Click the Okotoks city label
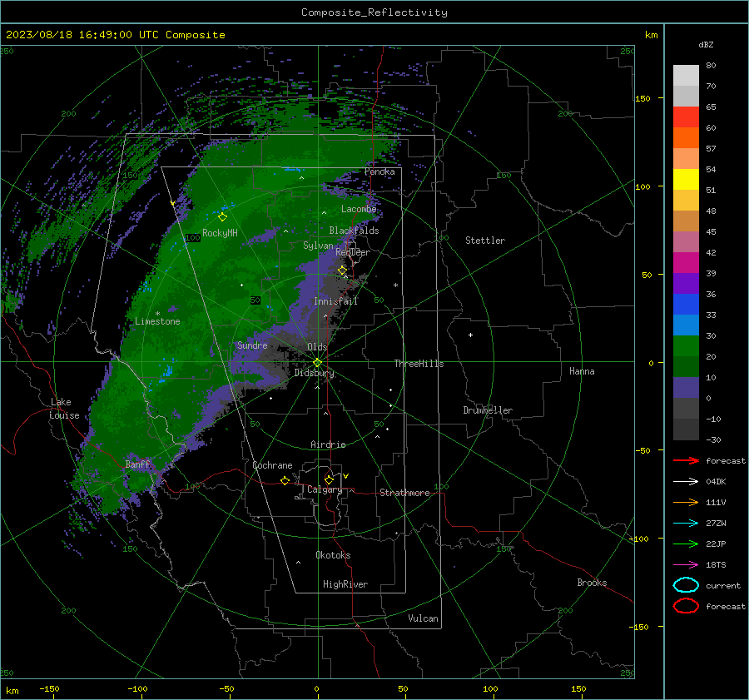 [333, 555]
